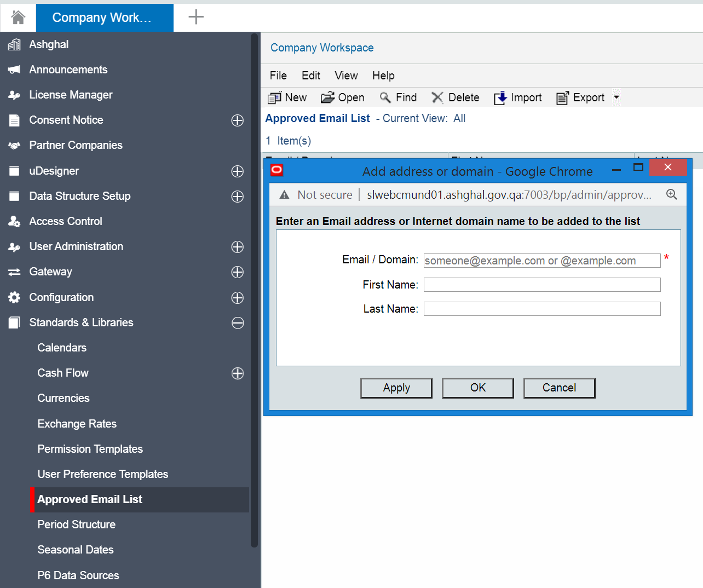Expand the Consent Notice section
Image resolution: width=703 pixels, height=588 pixels.
[237, 120]
